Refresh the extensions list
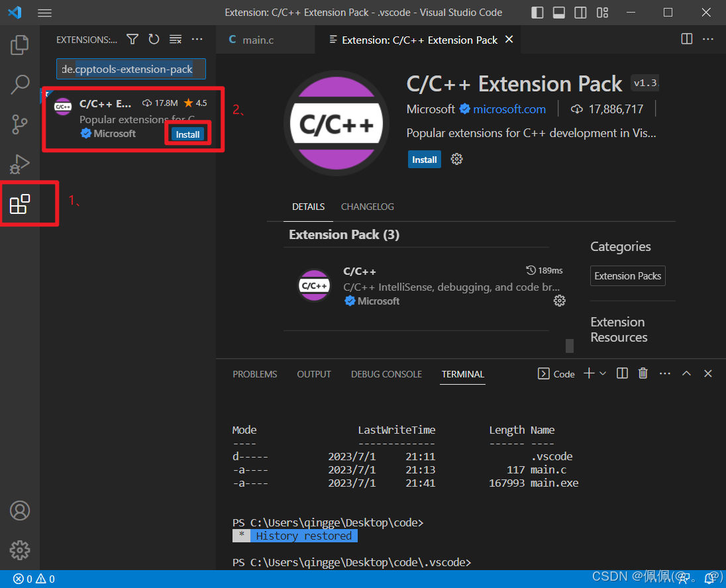726x588 pixels. tap(154, 39)
